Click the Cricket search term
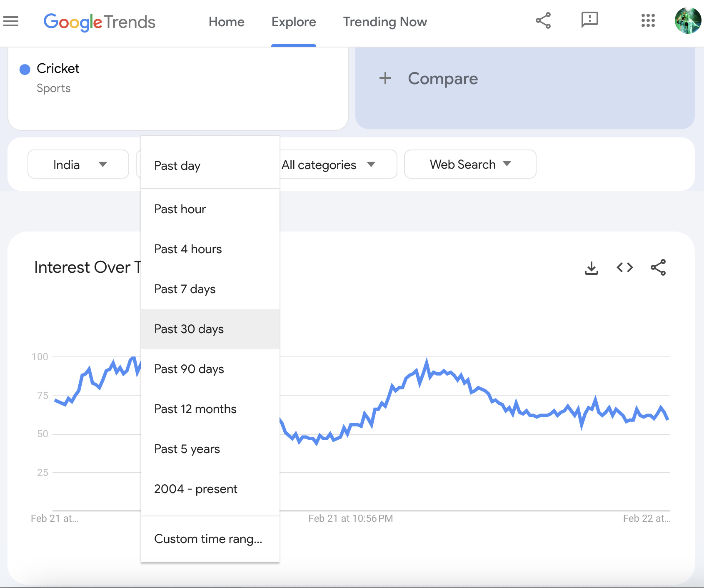This screenshot has height=588, width=704. coord(58,68)
